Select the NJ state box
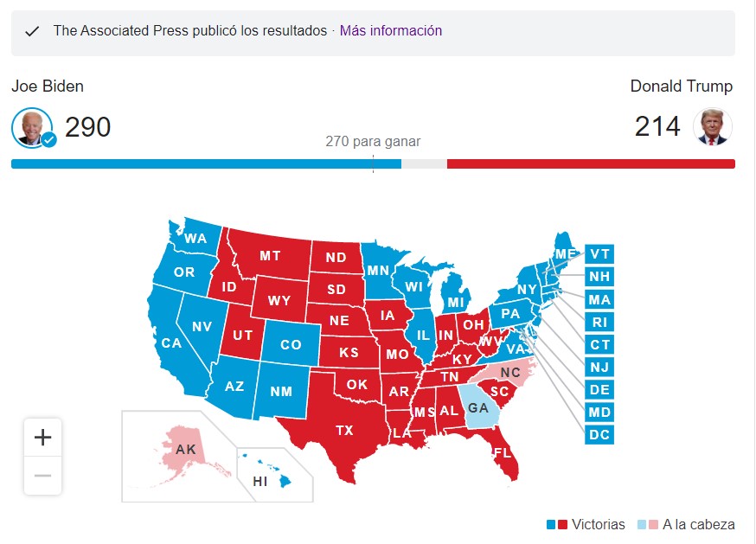 click(599, 367)
